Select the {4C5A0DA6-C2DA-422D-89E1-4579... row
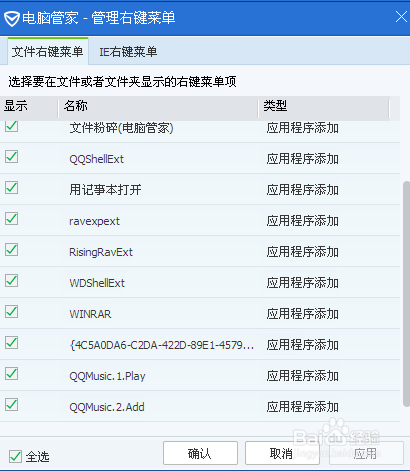Viewport: 410px width, 471px height. [x=200, y=345]
